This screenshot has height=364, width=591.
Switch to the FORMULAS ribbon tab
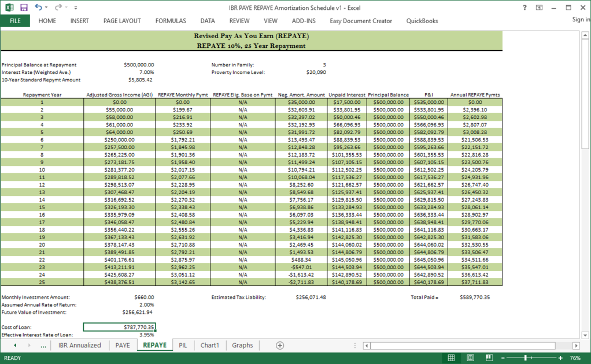171,21
